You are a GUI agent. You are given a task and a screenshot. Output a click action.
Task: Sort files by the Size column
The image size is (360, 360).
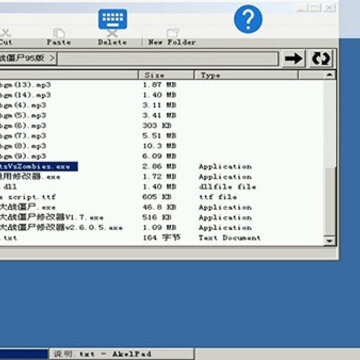point(166,75)
